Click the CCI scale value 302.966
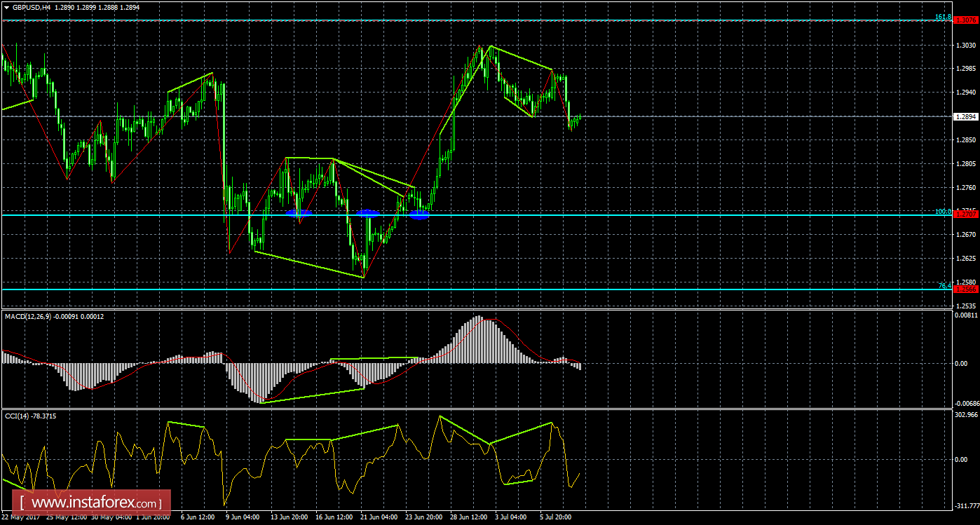The width and height of the screenshot is (980, 525). click(966, 416)
